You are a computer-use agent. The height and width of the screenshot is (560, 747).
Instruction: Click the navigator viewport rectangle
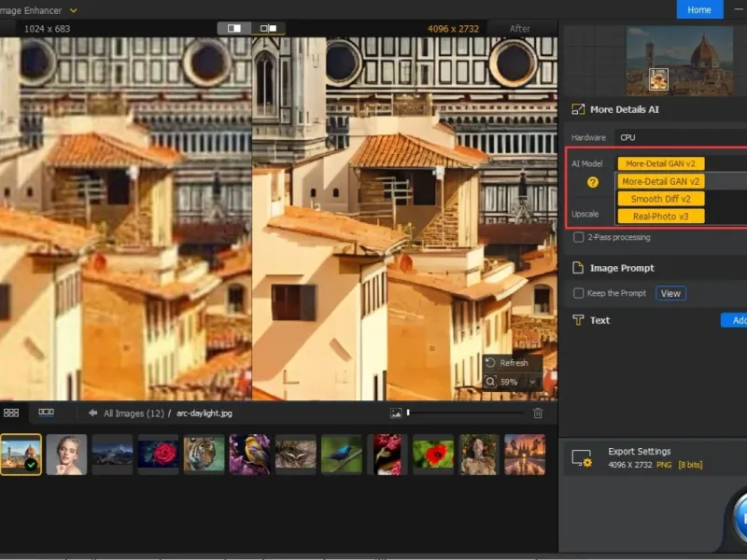658,79
